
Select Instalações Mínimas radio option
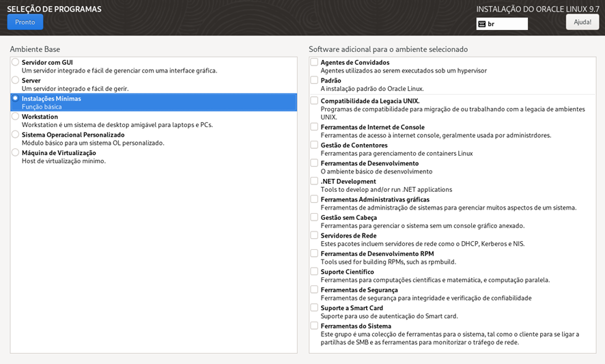(15, 98)
